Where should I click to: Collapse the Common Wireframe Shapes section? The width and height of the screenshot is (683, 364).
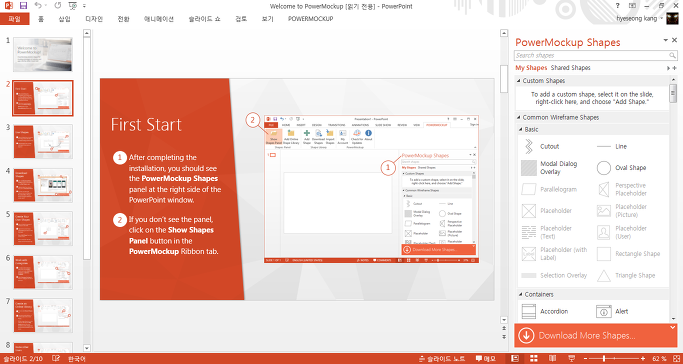518,117
